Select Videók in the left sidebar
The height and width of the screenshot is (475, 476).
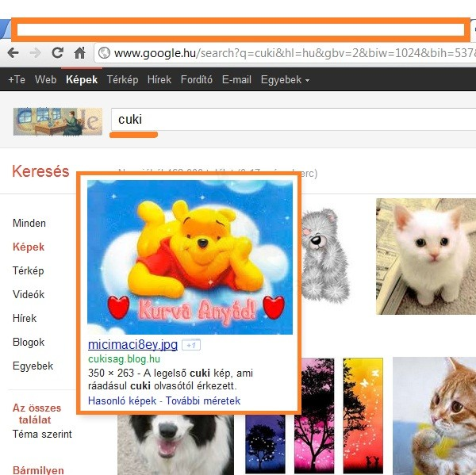click(29, 294)
